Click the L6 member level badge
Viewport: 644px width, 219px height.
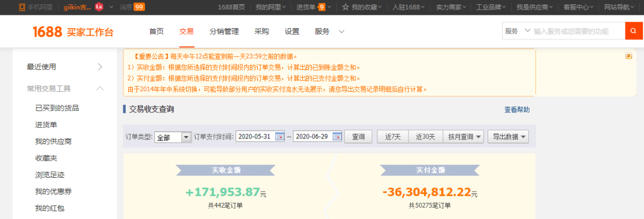point(98,7)
